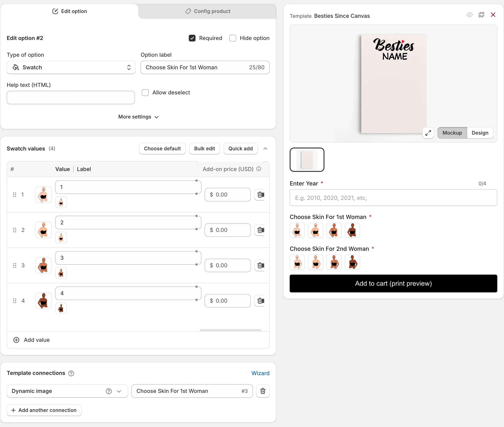Click Dynamic image help question icon
This screenshot has height=427, width=504.
coord(109,391)
